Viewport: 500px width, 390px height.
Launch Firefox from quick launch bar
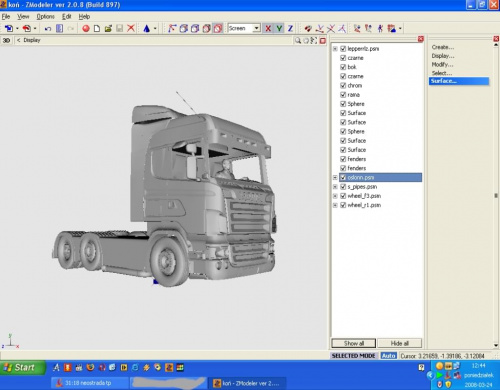click(90, 367)
